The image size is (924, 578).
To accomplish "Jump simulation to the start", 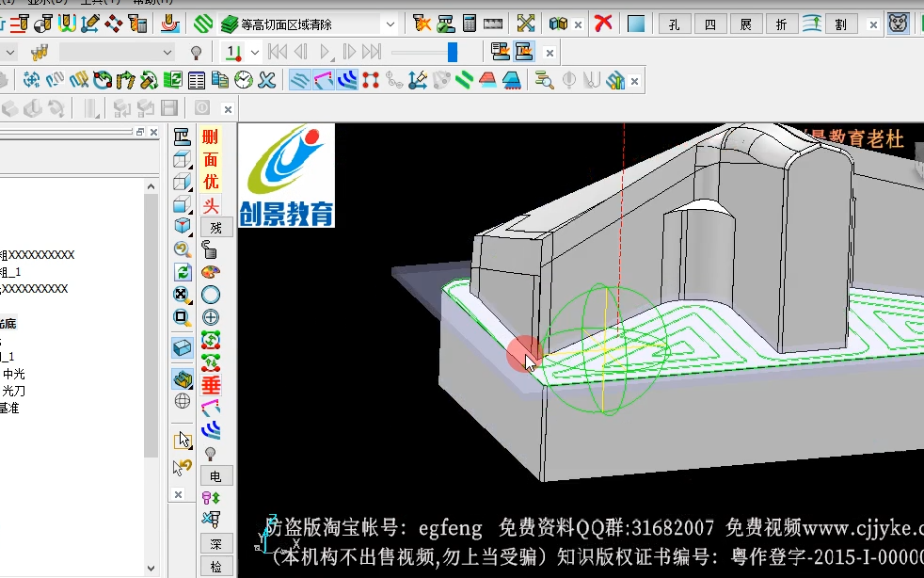I will [277, 52].
